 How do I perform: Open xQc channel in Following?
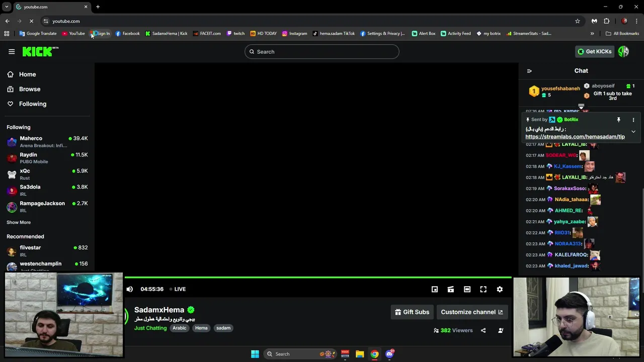(47, 174)
